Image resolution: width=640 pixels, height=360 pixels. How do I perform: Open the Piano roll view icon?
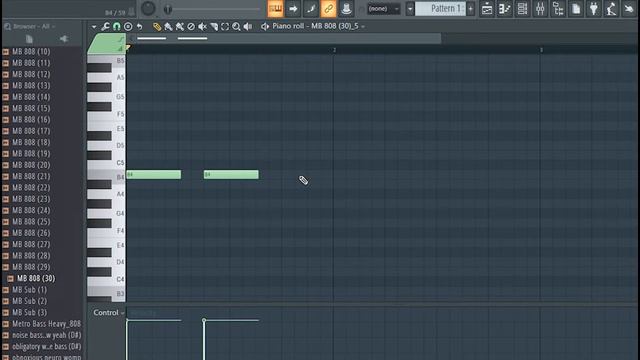click(x=504, y=9)
